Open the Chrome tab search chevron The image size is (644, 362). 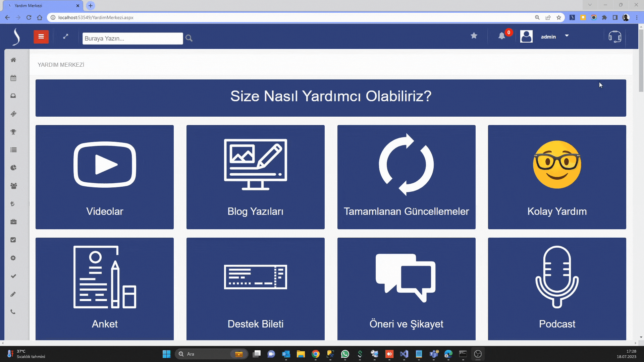(x=590, y=5)
